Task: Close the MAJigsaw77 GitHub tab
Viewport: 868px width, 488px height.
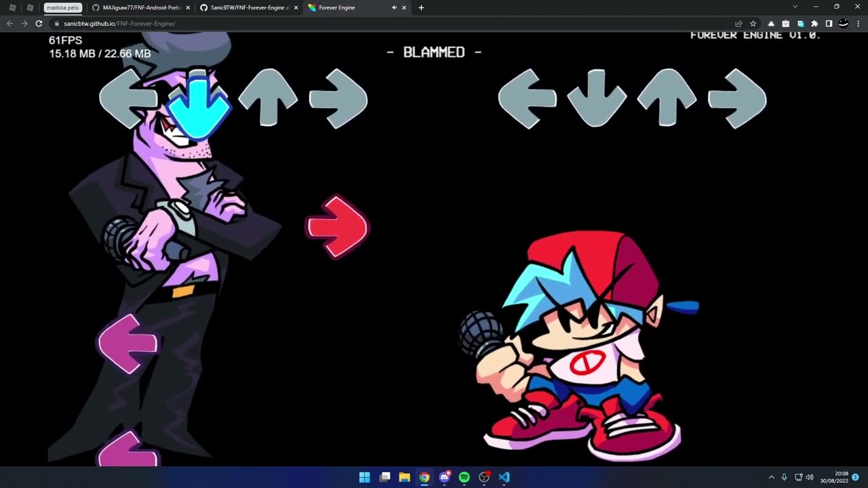Action: click(x=188, y=7)
